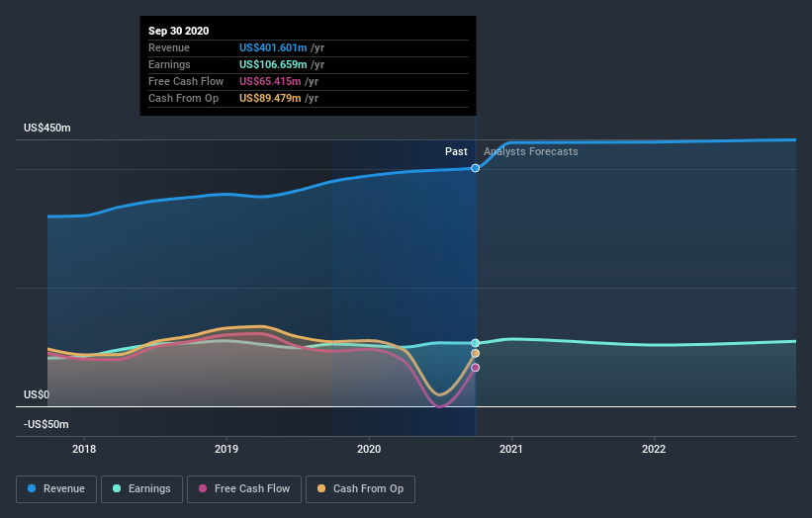Click the 2021 x-axis label
Screen dimensions: 812x518
click(x=511, y=449)
